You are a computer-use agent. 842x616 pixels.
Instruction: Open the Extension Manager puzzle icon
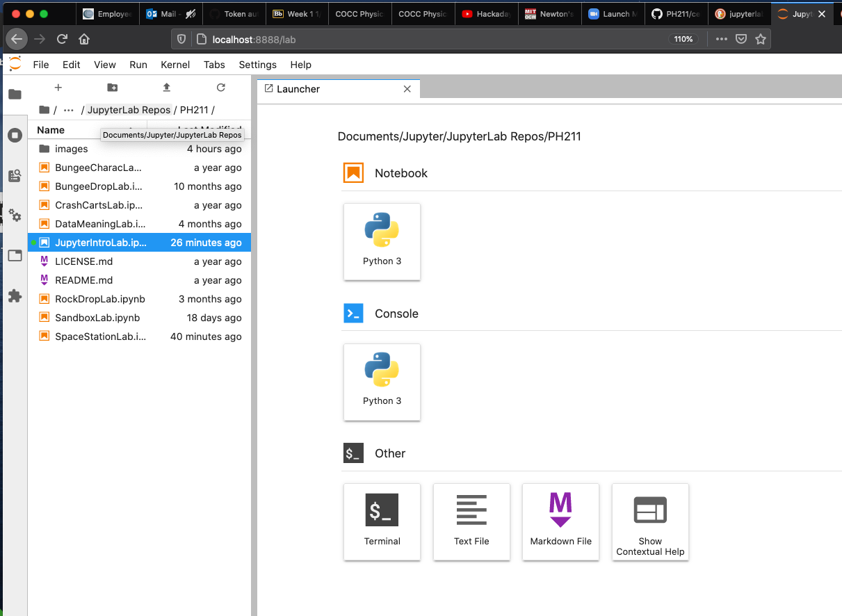[x=15, y=296]
